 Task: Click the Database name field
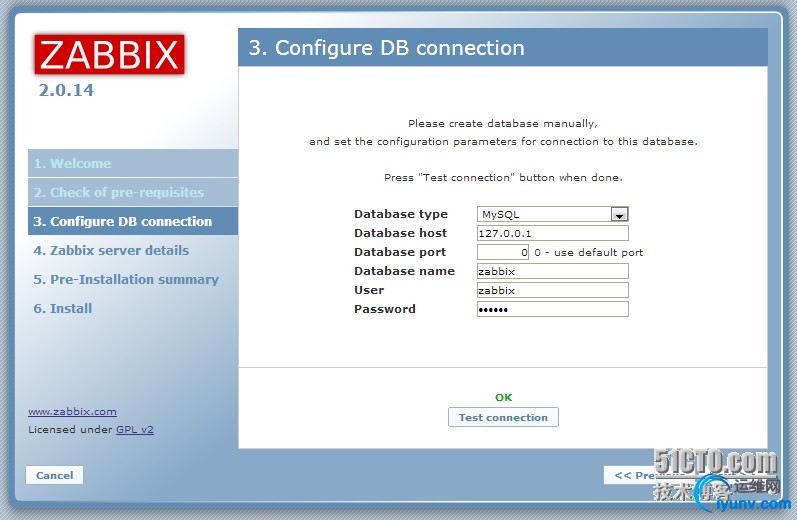coord(553,271)
